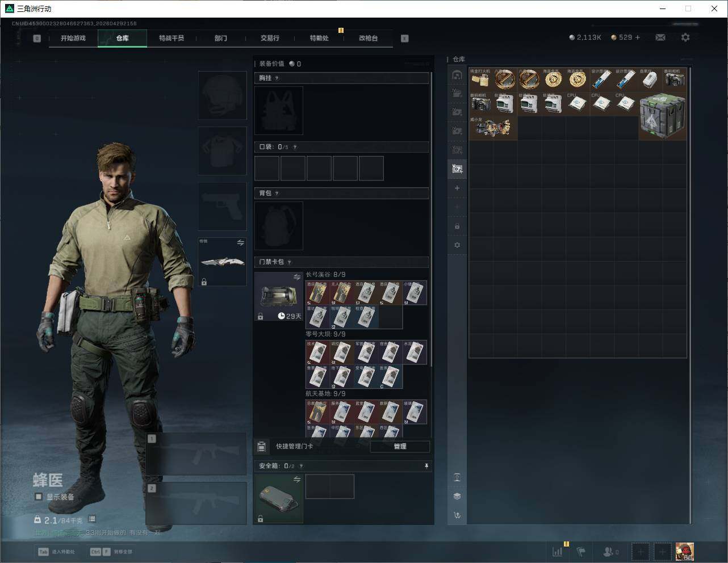Select the empty backpack slot
Viewport: 728px width, 563px height.
(x=279, y=226)
